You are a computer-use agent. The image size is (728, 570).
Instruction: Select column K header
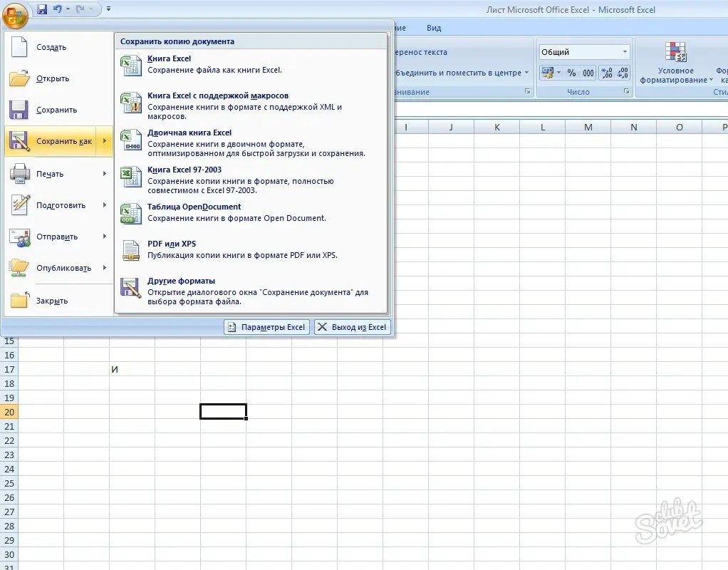pyautogui.click(x=496, y=128)
